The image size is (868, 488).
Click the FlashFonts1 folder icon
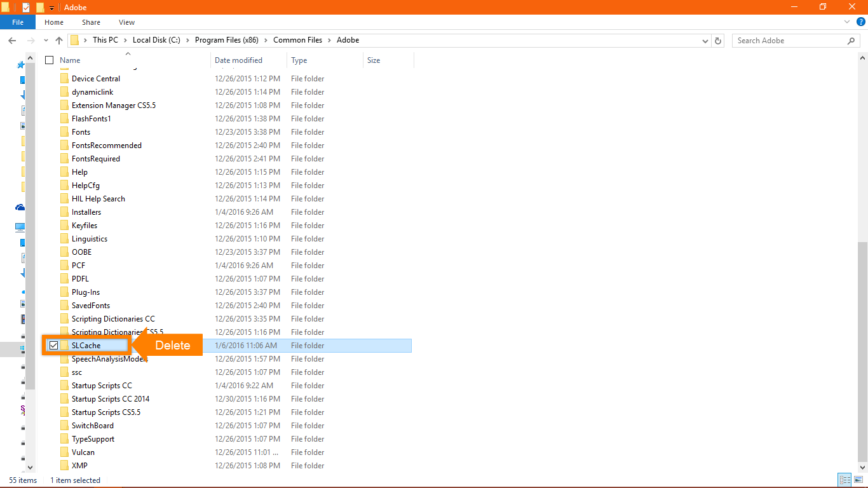tap(64, 119)
